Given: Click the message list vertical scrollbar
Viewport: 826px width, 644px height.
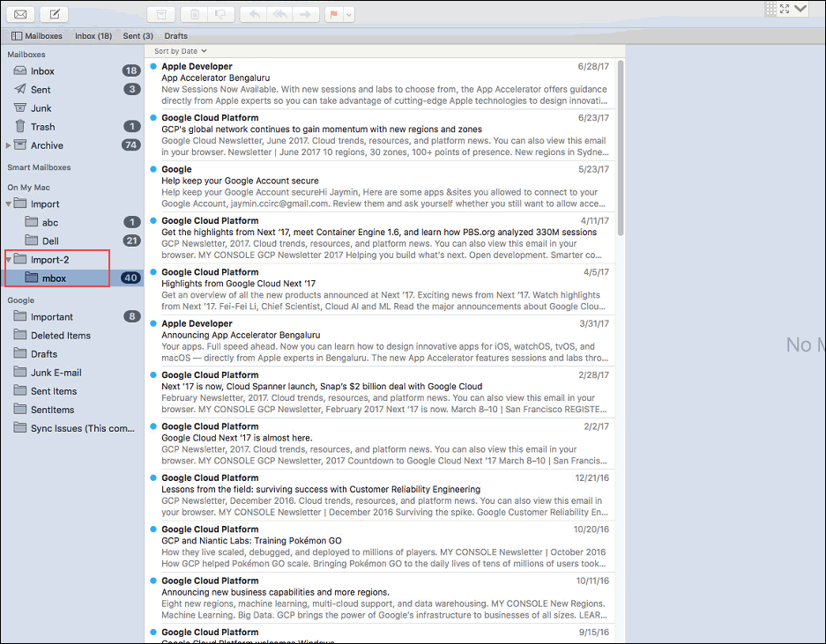Looking at the screenshot, I should pyautogui.click(x=620, y=141).
